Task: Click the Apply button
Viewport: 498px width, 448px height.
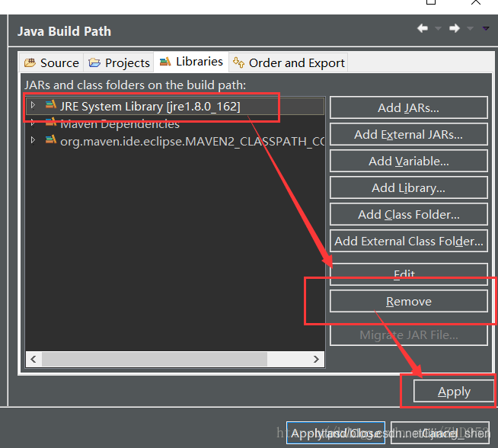Action: (454, 391)
